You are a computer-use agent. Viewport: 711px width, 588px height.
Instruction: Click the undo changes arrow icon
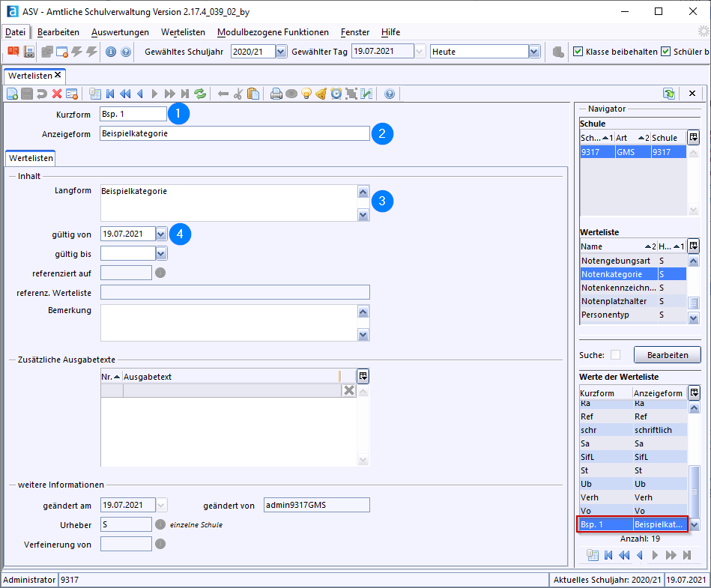[x=42, y=94]
